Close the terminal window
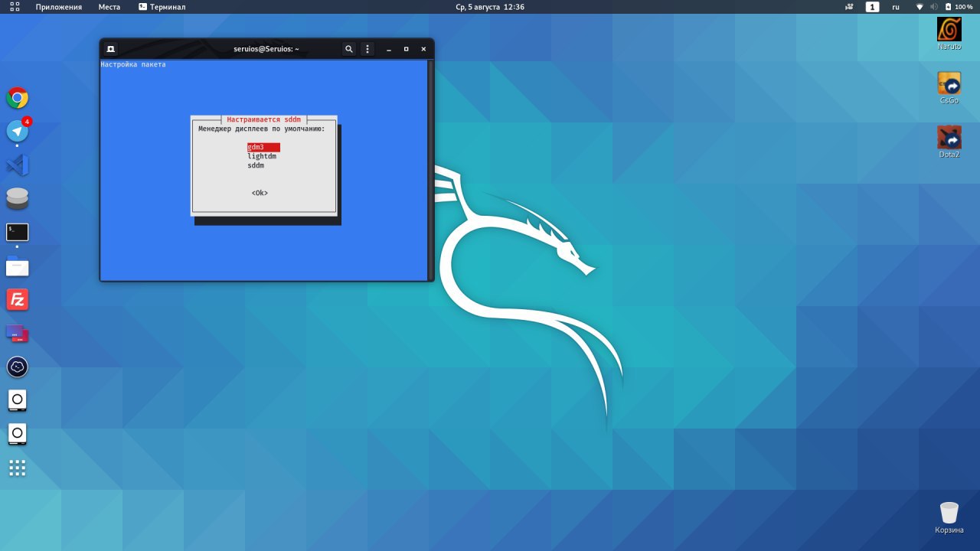980x551 pixels. [423, 49]
